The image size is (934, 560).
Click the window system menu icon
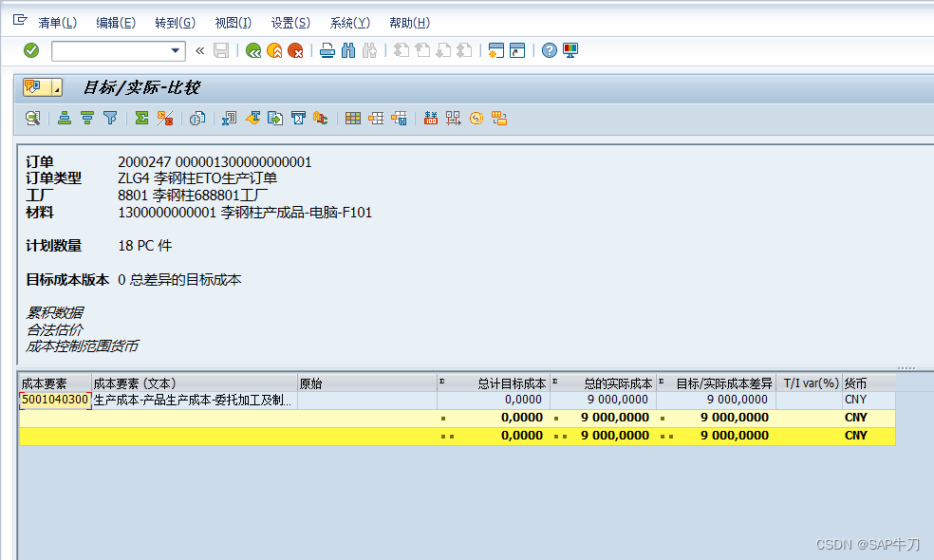coord(20,20)
